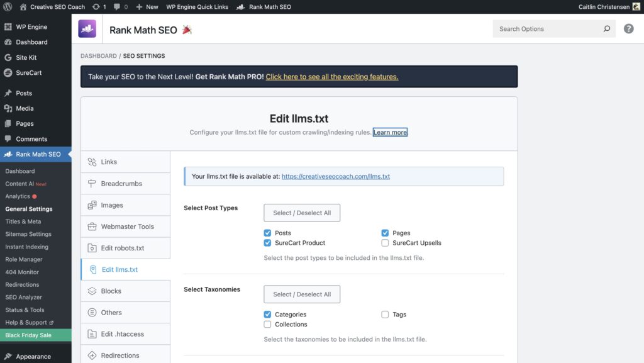Open WP Engine Quick Links menu

tap(197, 7)
